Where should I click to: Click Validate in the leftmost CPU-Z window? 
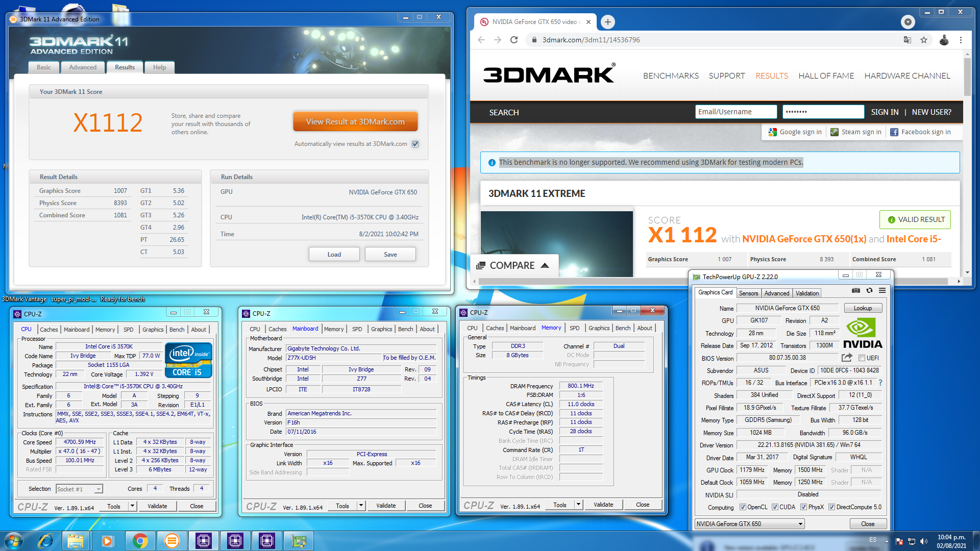click(x=157, y=506)
